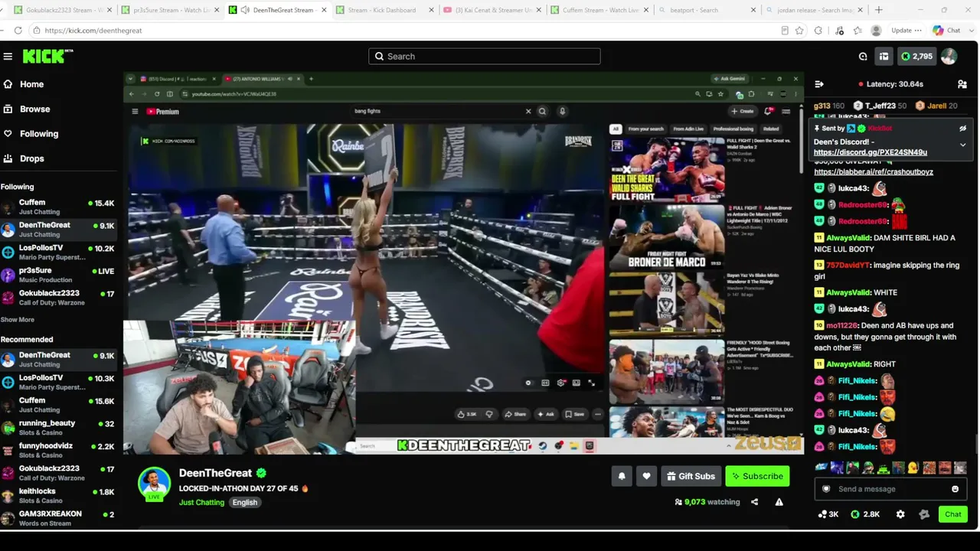Viewport: 980px width, 551px height.
Task: Open the Deen's Discord invite link
Action: (x=871, y=152)
